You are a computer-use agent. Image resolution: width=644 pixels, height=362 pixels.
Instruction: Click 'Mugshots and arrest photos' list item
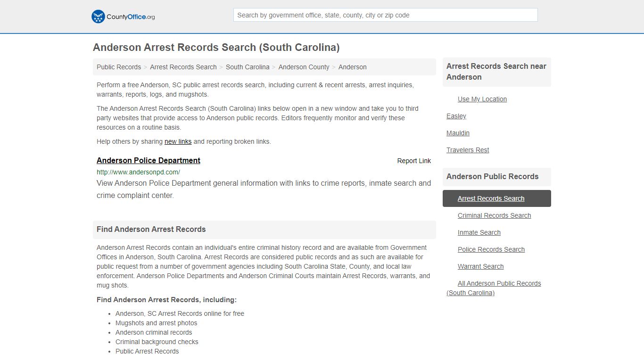pos(157,323)
